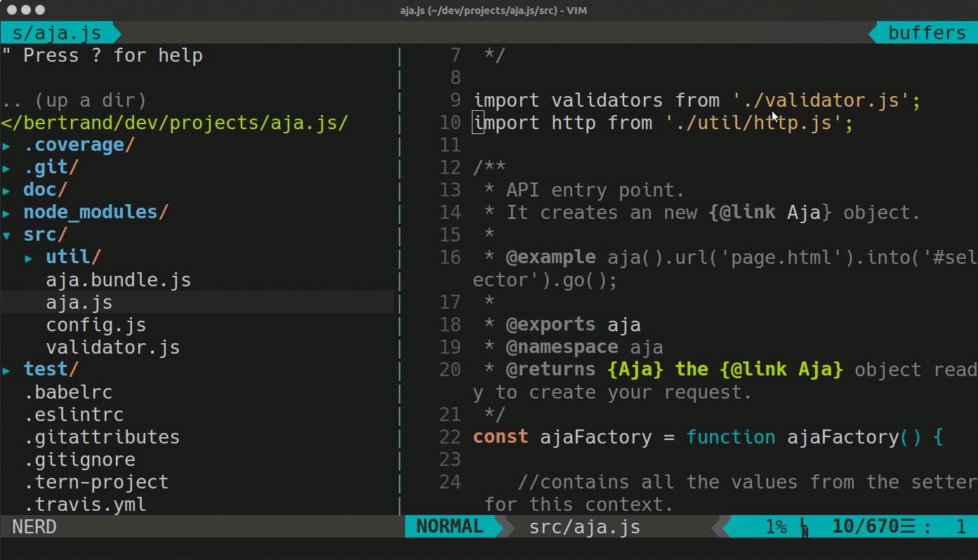Expand the util folder arrow
Screen dimensions: 978x560
(x=29, y=258)
